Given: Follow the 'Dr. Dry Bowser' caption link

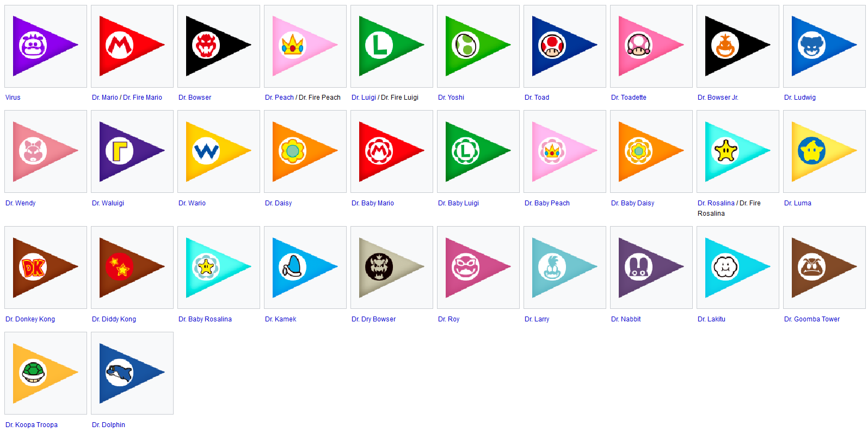Looking at the screenshot, I should (373, 319).
